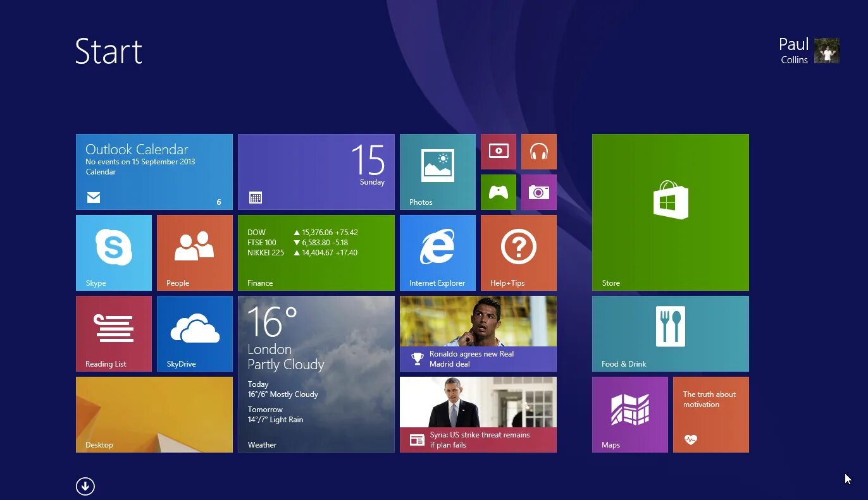Launch the Music headphones tile
The image size is (868, 500).
tap(539, 152)
